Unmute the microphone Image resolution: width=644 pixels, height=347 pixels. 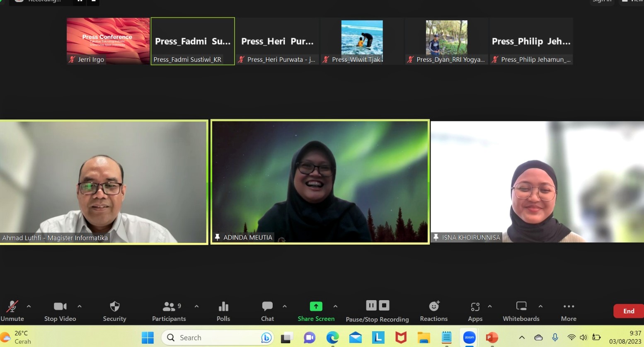pyautogui.click(x=12, y=311)
